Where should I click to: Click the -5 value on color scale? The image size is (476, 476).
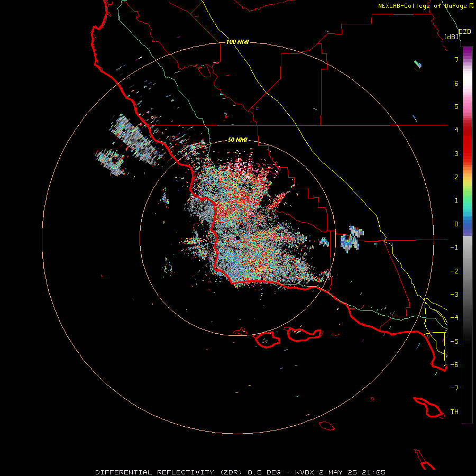[x=454, y=341]
